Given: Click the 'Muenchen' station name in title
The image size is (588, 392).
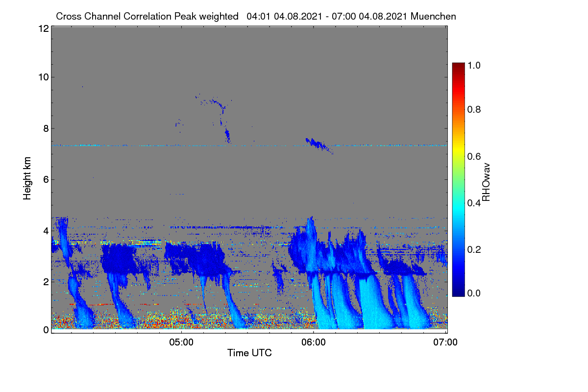Looking at the screenshot, I should click(433, 16).
